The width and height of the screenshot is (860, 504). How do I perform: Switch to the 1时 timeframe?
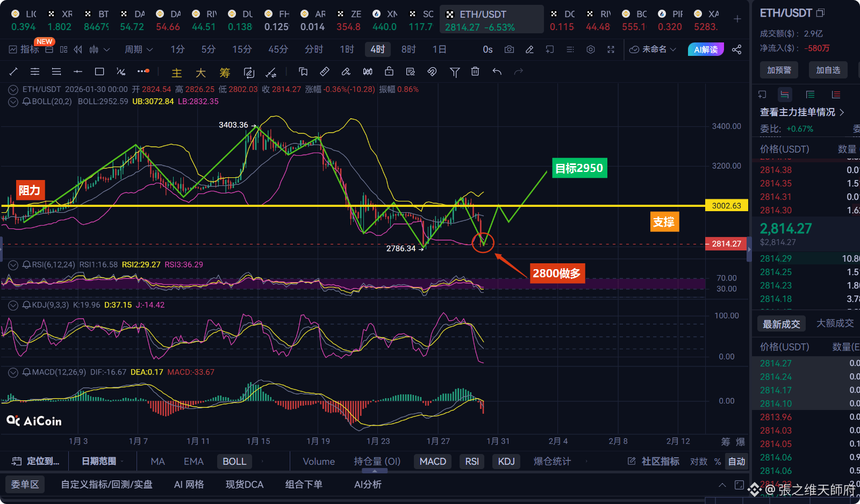pos(347,49)
